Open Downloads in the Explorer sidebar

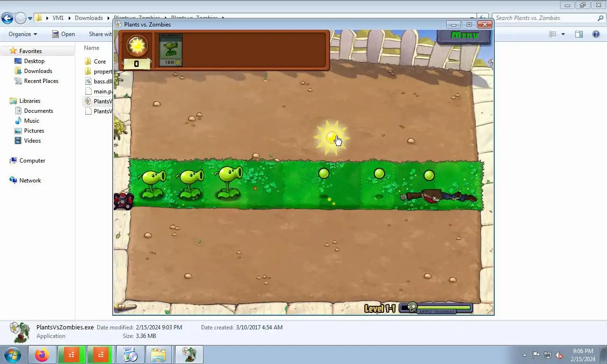[38, 71]
